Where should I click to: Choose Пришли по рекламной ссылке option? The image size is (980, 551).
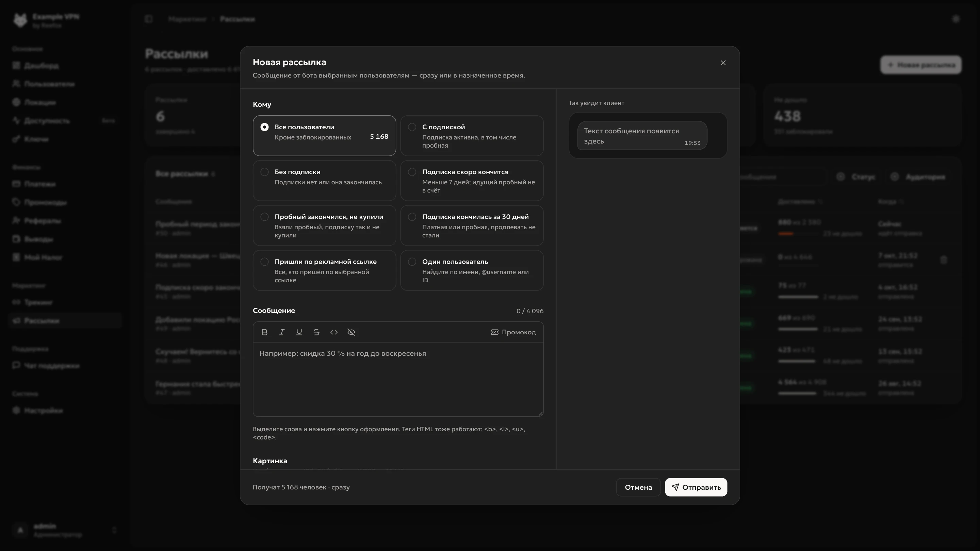(x=324, y=270)
